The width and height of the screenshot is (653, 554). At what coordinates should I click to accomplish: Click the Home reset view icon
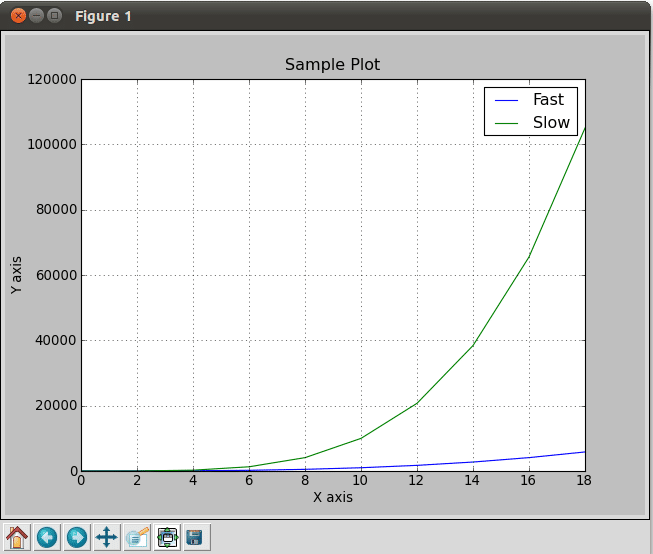tap(17, 537)
